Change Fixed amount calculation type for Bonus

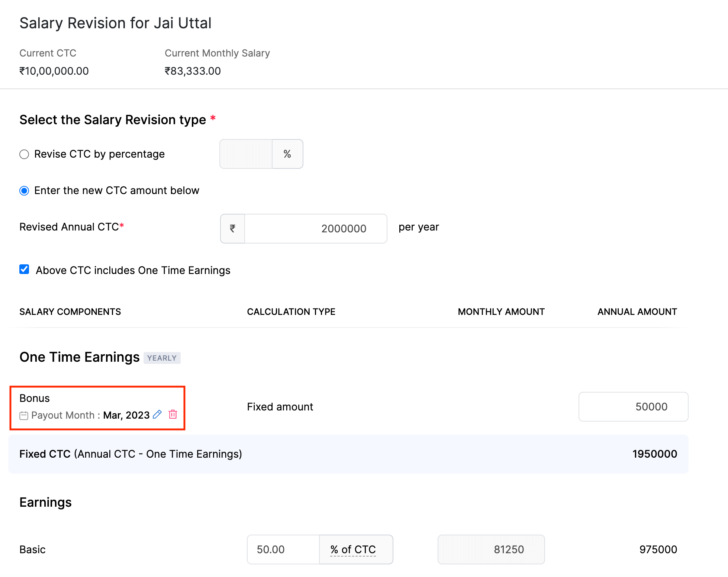click(x=280, y=407)
